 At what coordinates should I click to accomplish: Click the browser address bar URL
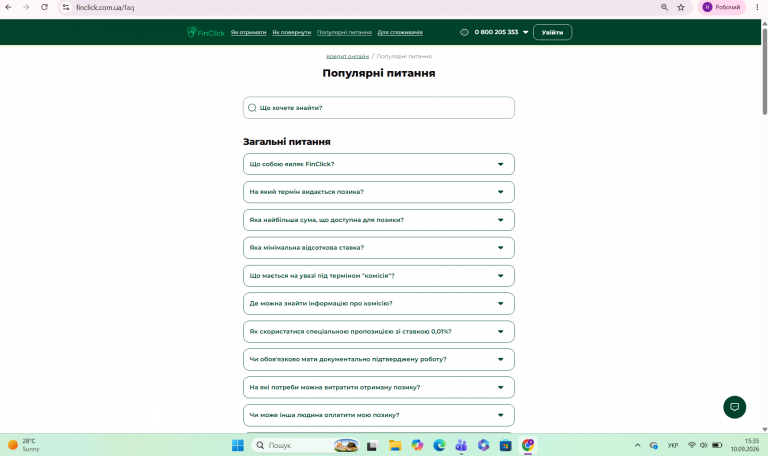(105, 7)
